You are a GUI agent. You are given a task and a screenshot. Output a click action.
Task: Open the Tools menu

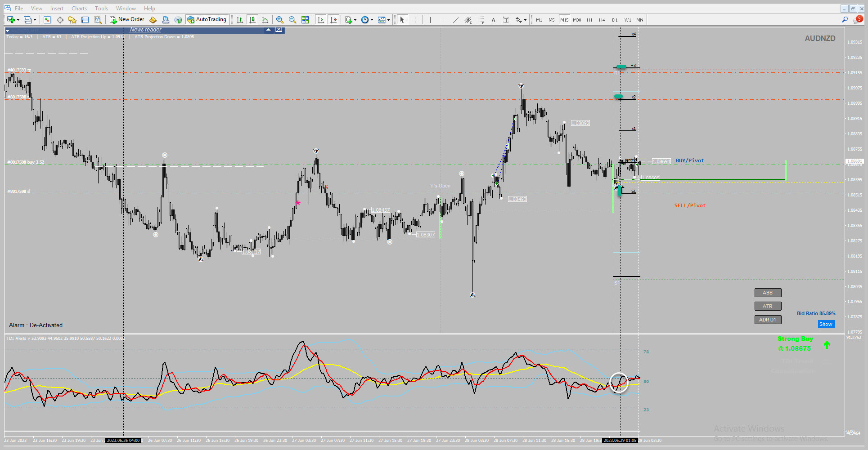tap(101, 9)
